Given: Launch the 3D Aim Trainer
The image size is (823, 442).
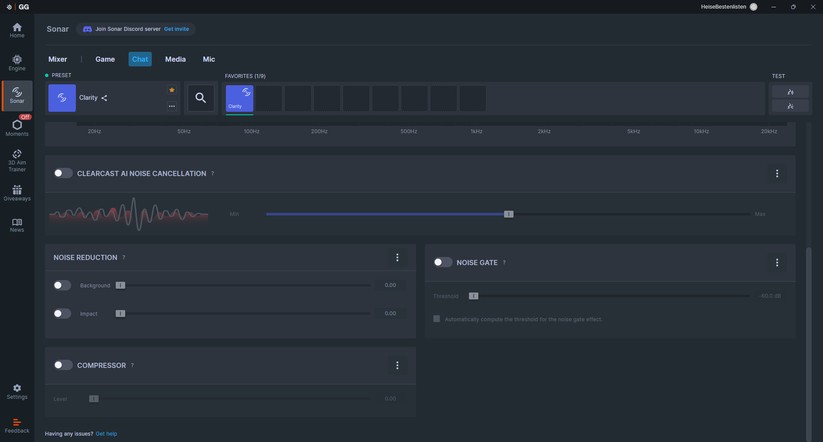Looking at the screenshot, I should point(17,160).
